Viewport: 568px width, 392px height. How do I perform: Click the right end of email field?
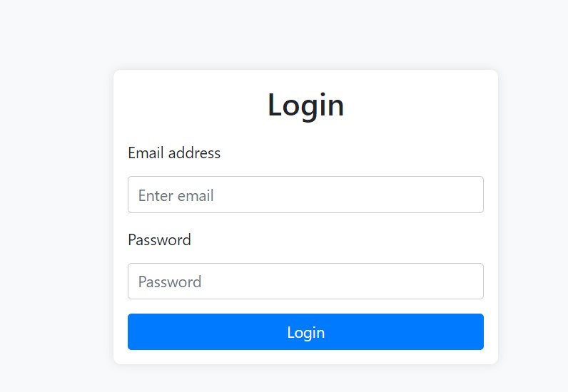(471, 195)
